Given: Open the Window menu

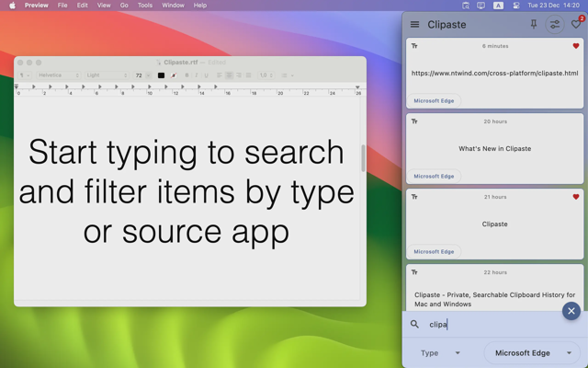Looking at the screenshot, I should point(173,6).
